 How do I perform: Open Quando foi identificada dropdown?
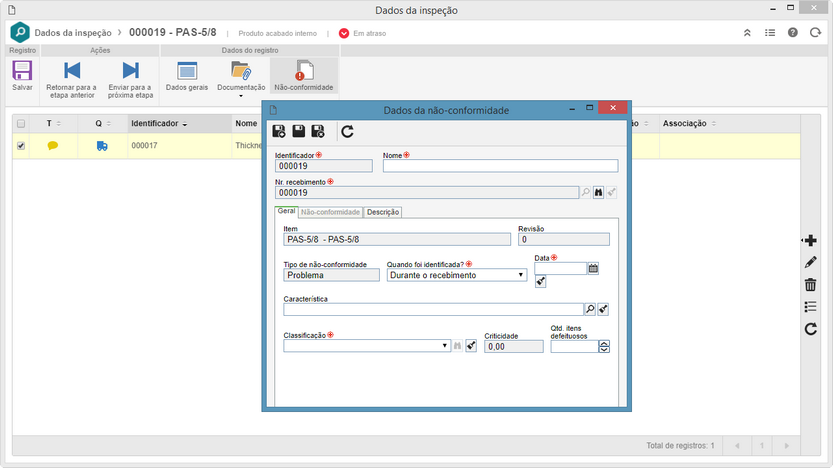[457, 275]
